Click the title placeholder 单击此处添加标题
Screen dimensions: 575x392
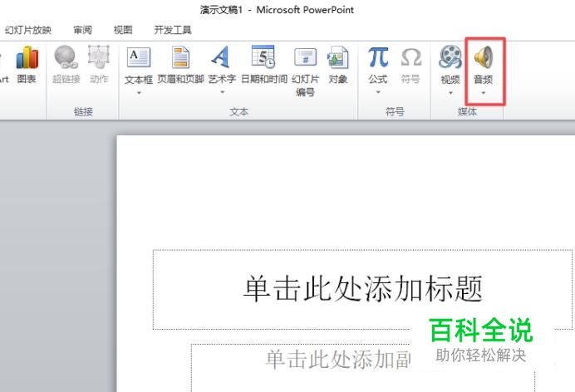click(x=362, y=289)
